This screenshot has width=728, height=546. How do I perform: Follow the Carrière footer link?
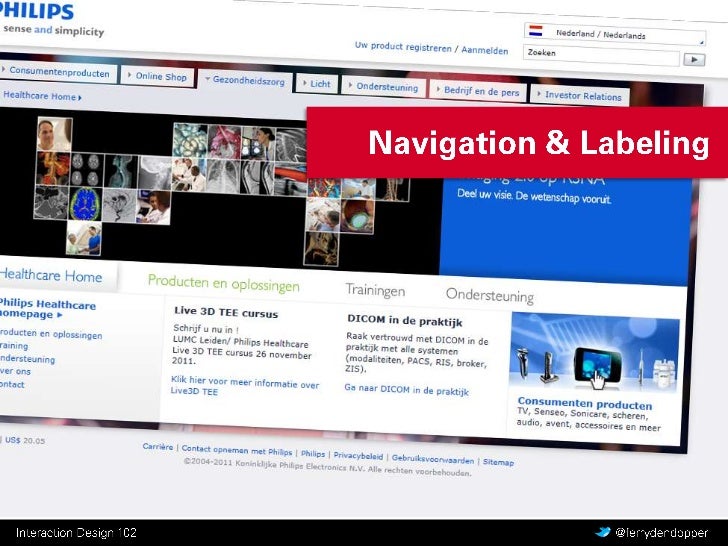point(158,447)
